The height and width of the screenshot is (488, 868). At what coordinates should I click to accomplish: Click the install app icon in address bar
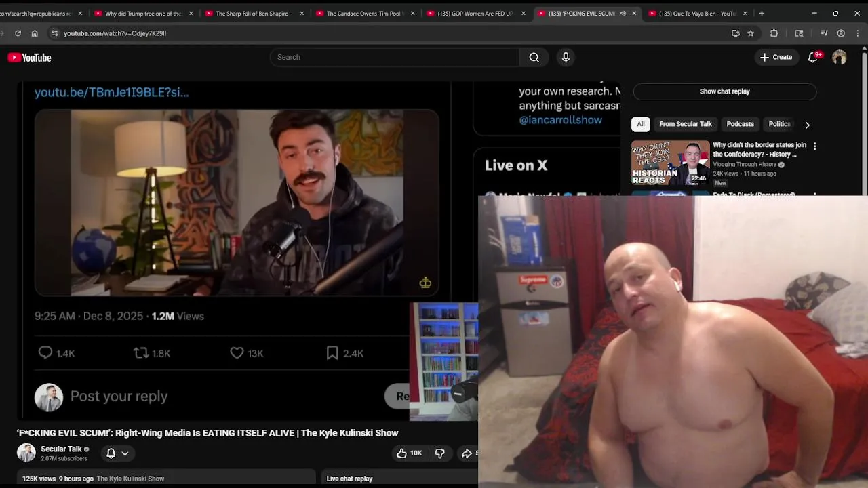point(735,33)
